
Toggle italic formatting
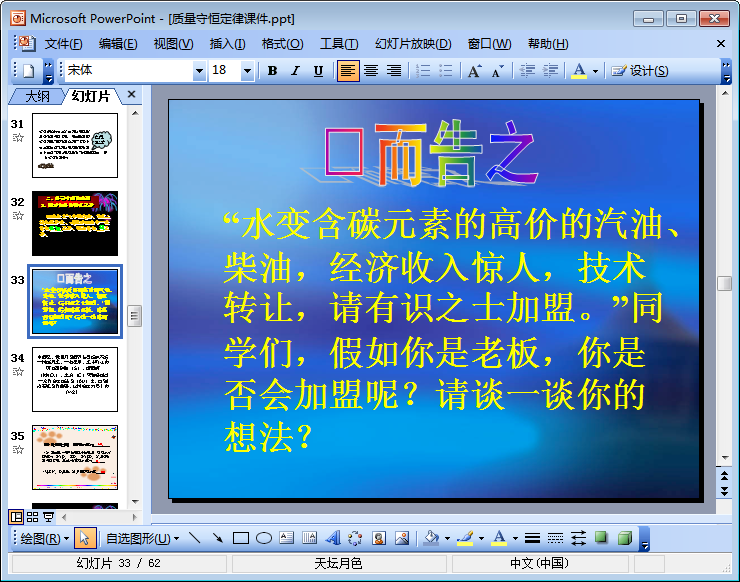point(295,71)
